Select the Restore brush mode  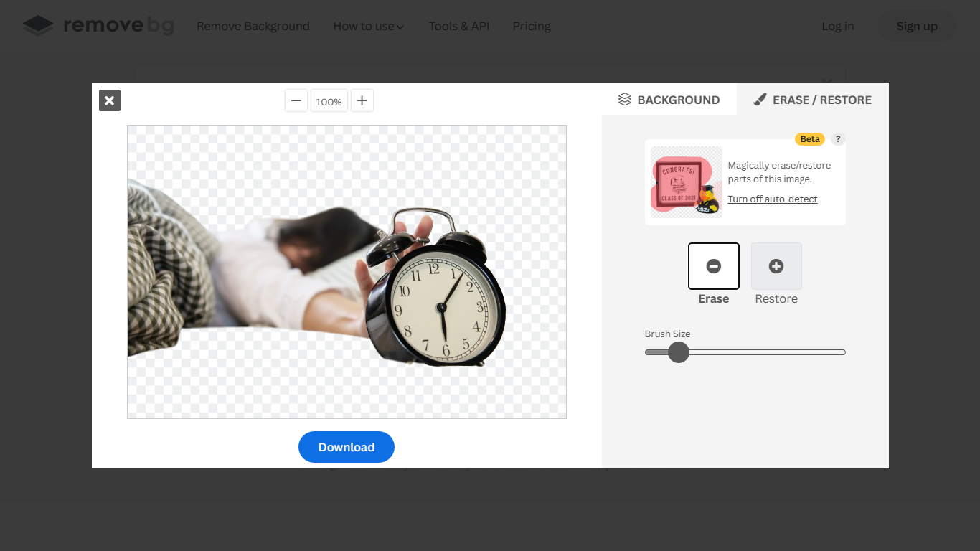point(776,266)
